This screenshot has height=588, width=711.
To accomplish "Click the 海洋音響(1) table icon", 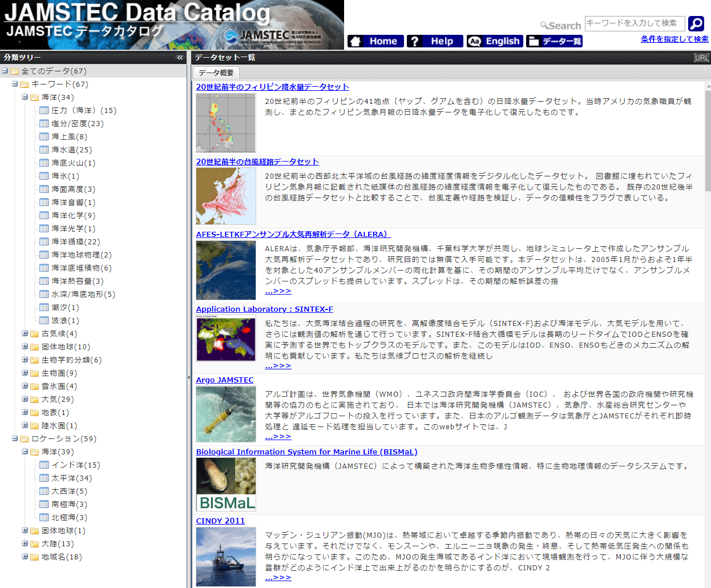I will (44, 203).
